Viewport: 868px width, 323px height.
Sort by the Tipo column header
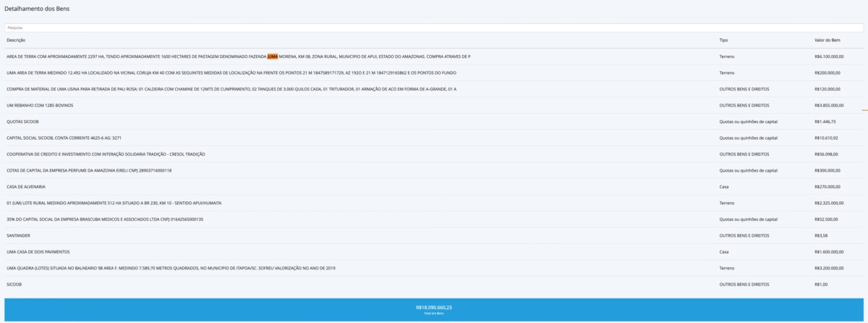click(723, 40)
